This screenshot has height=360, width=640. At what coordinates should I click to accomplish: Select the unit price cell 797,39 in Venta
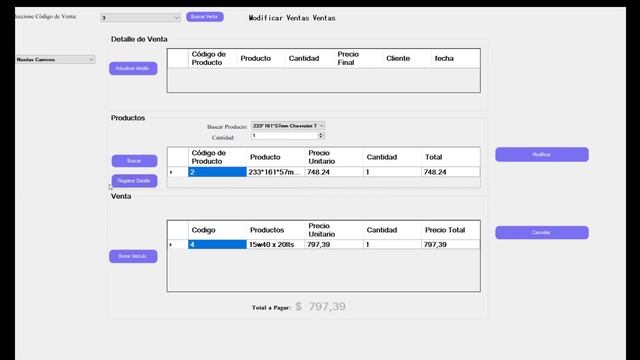(x=334, y=244)
